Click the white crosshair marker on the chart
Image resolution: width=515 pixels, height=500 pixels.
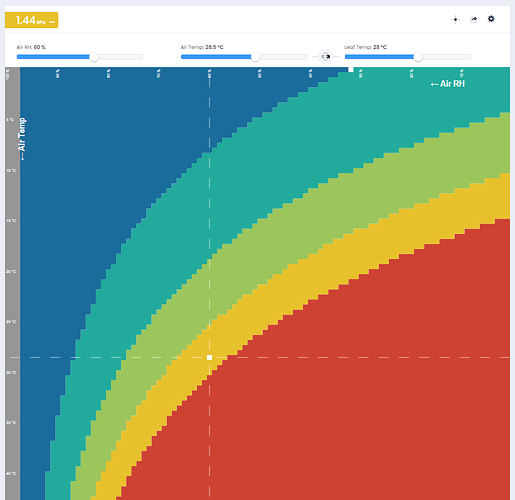click(209, 357)
